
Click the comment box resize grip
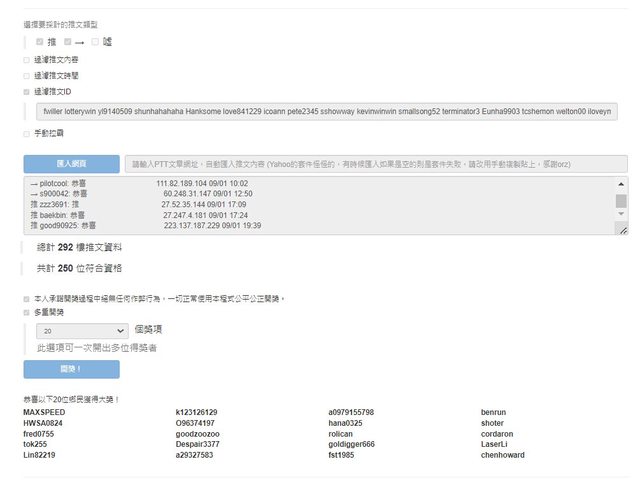(x=622, y=229)
